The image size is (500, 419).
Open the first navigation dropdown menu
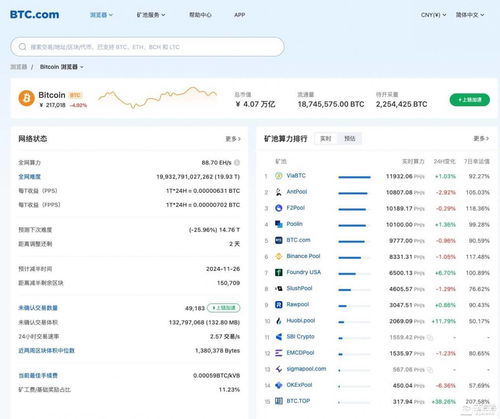tap(101, 15)
